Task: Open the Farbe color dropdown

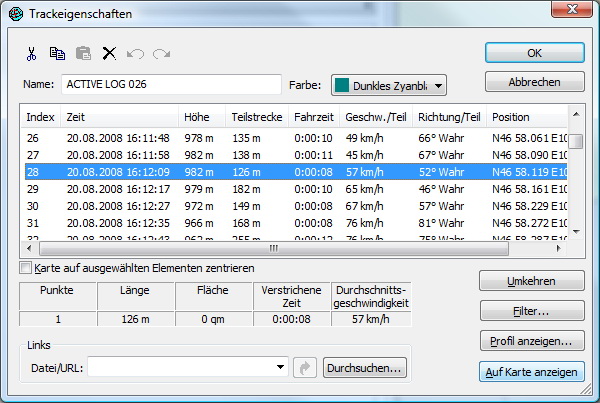Action: pos(438,85)
